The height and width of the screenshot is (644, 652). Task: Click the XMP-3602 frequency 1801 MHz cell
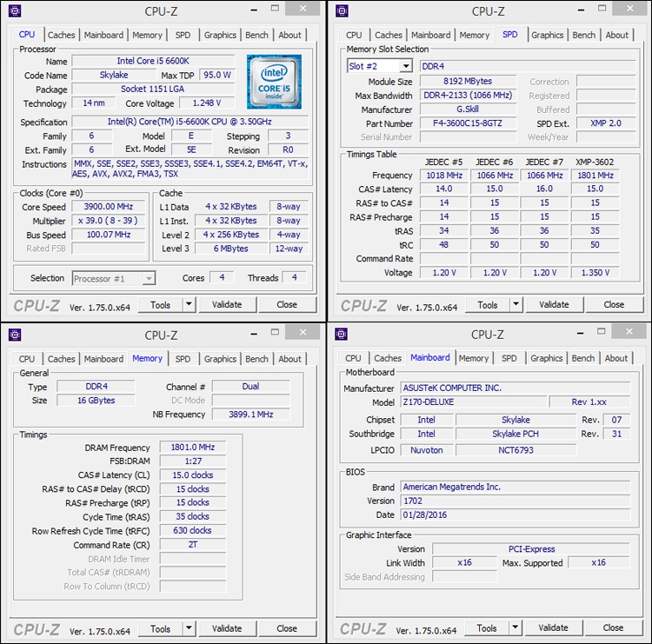coord(595,175)
